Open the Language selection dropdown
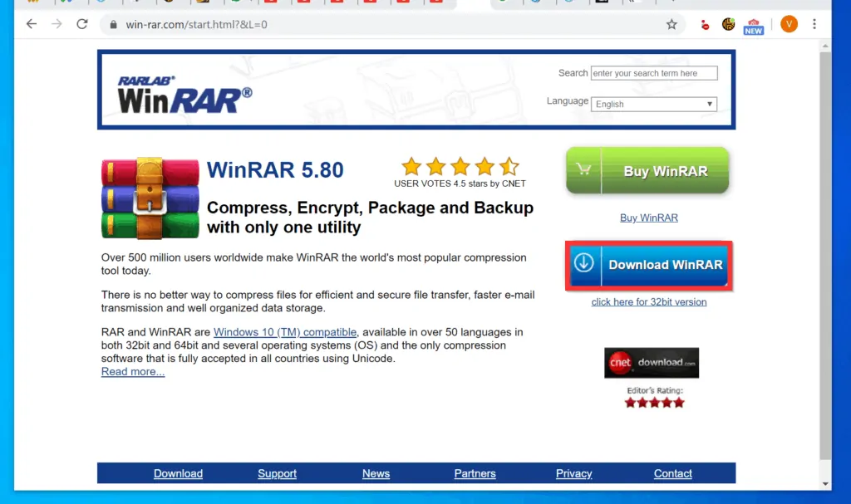This screenshot has height=504, width=851. 653,104
